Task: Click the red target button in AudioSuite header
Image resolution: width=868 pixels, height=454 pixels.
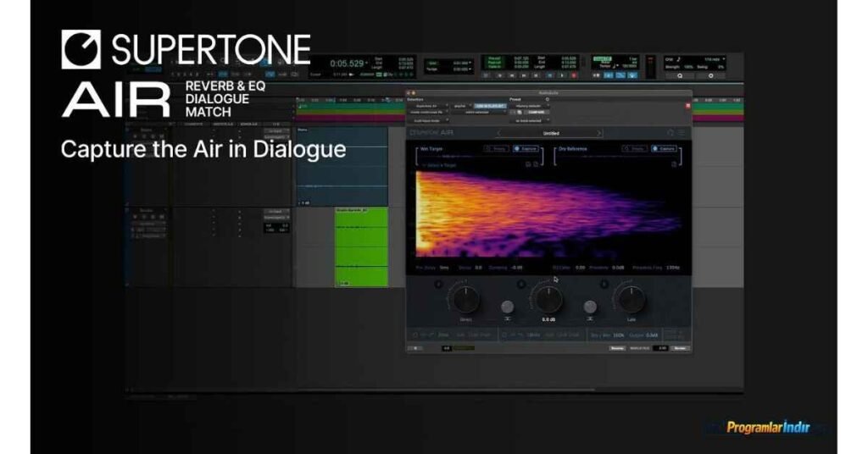Action: click(688, 106)
